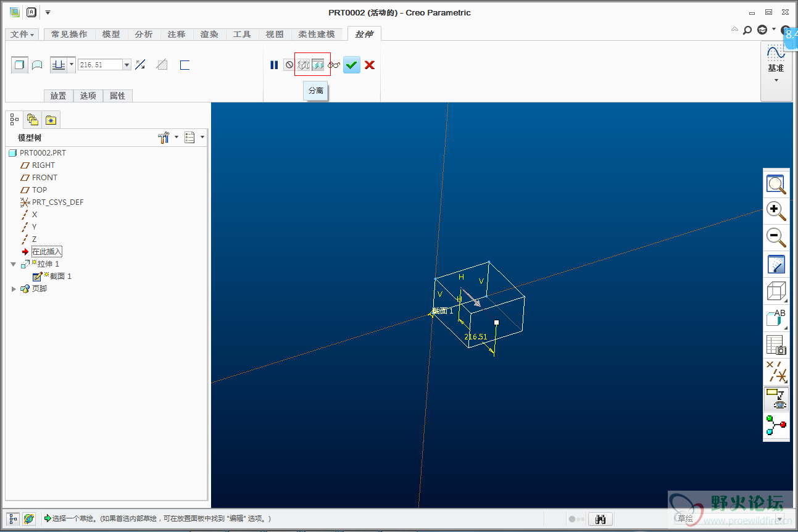Switch to the 工具 ribbon tab
The image size is (798, 532).
click(x=242, y=35)
